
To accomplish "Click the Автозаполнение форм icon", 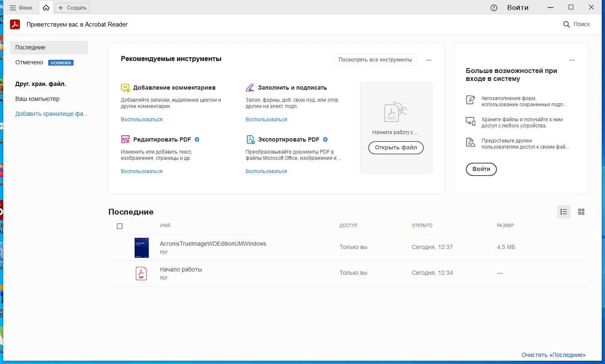I will 470,100.
